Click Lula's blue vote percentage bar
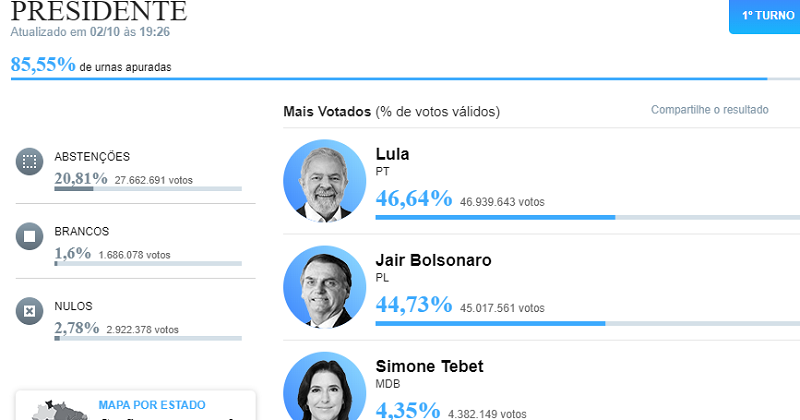 pyautogui.click(x=588, y=217)
